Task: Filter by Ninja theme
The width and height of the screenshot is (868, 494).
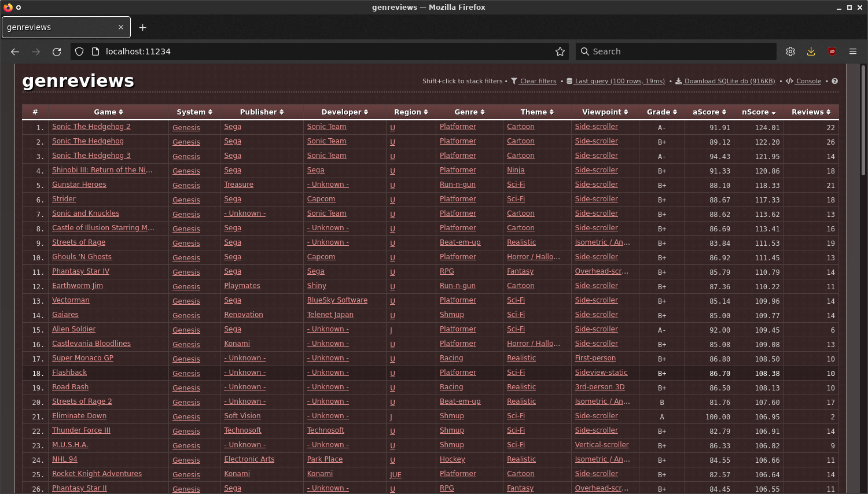Action: click(x=516, y=170)
